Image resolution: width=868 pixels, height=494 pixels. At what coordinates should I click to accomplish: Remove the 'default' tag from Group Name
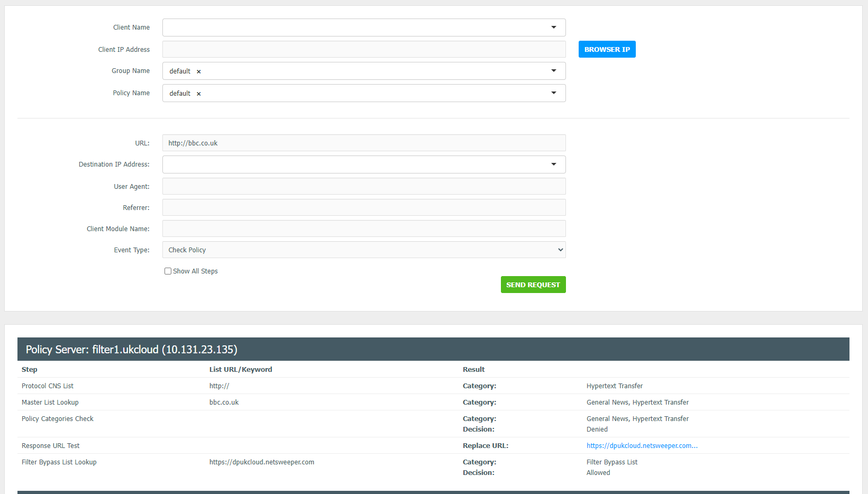pyautogui.click(x=199, y=71)
